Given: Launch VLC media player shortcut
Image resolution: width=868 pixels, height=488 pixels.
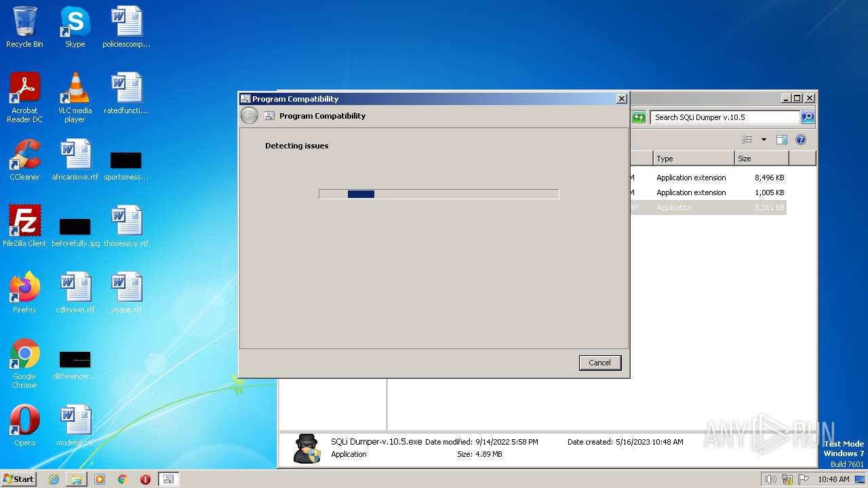Looking at the screenshot, I should click(x=75, y=98).
